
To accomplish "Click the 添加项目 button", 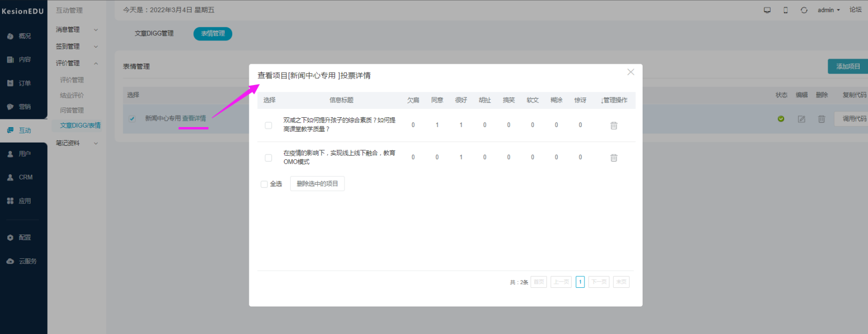I will pyautogui.click(x=848, y=66).
